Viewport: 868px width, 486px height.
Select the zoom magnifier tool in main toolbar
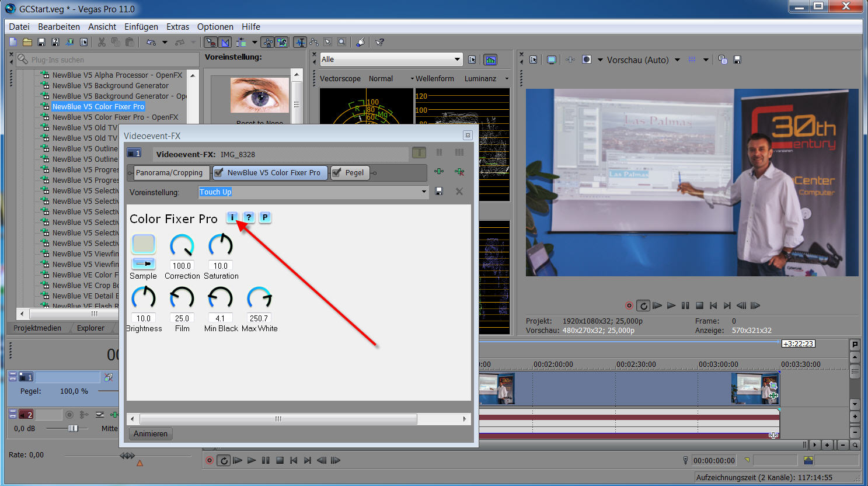pos(342,42)
